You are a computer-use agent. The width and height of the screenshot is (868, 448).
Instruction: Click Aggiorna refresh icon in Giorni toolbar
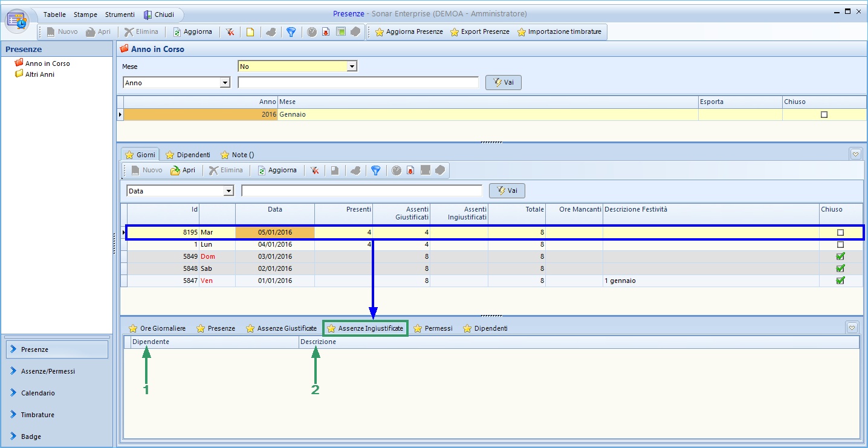262,170
